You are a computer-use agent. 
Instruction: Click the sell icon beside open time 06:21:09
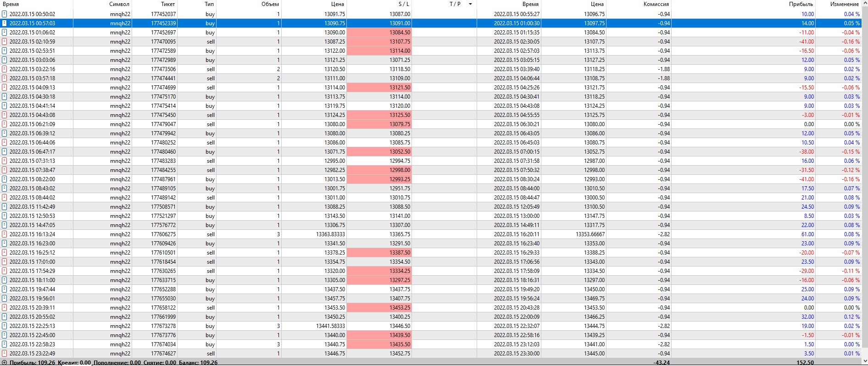coord(5,124)
